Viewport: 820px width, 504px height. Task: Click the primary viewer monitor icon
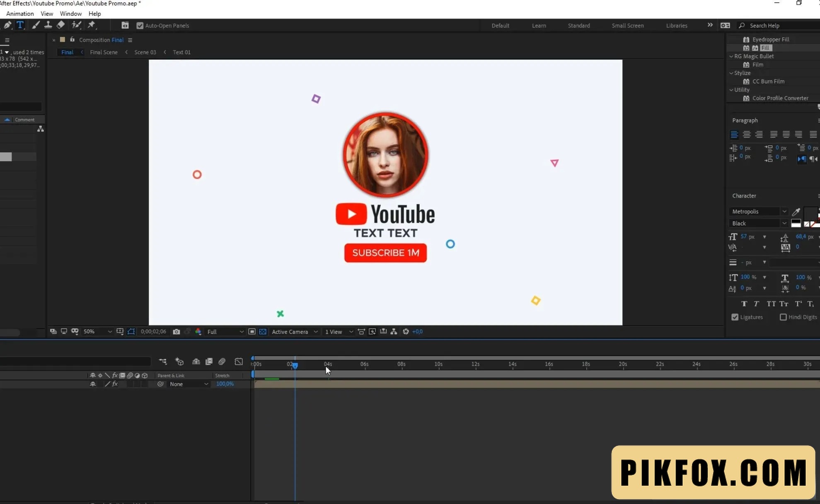(64, 332)
